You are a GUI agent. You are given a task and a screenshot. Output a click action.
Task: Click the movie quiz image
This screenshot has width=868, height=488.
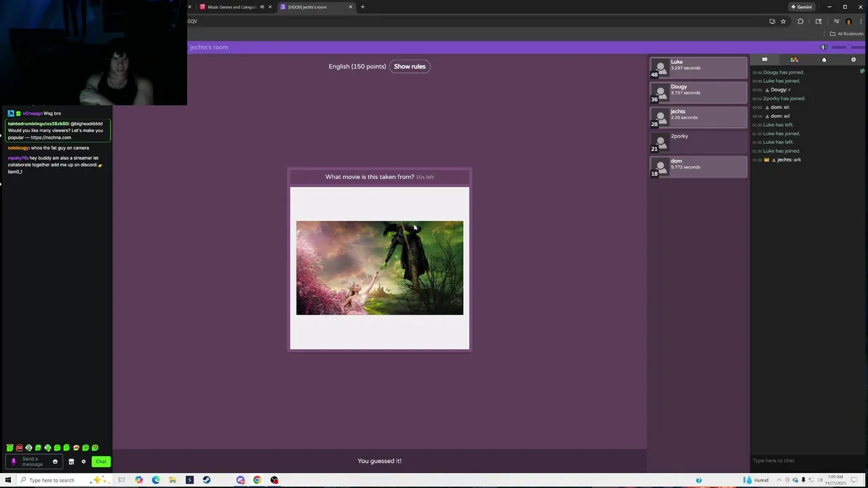[380, 268]
